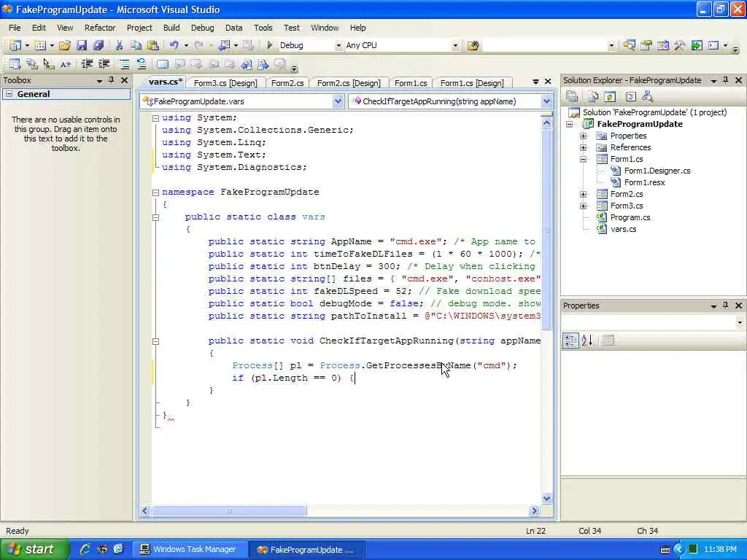Open the Command Window toolbar icon

coord(713,46)
